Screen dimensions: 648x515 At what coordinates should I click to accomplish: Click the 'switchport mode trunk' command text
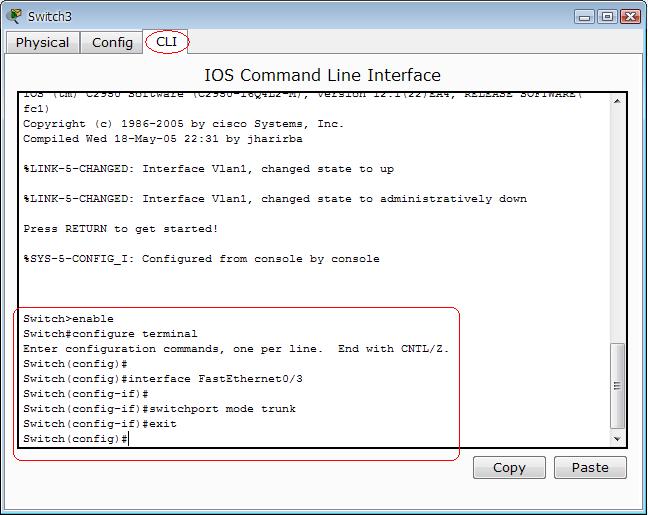(222, 409)
